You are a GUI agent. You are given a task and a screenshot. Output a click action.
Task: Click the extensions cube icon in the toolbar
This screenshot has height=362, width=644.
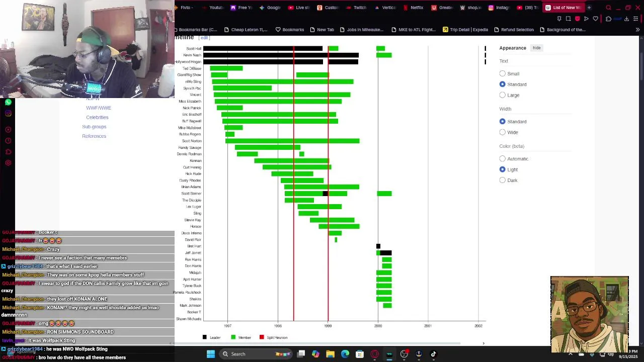pos(608,19)
